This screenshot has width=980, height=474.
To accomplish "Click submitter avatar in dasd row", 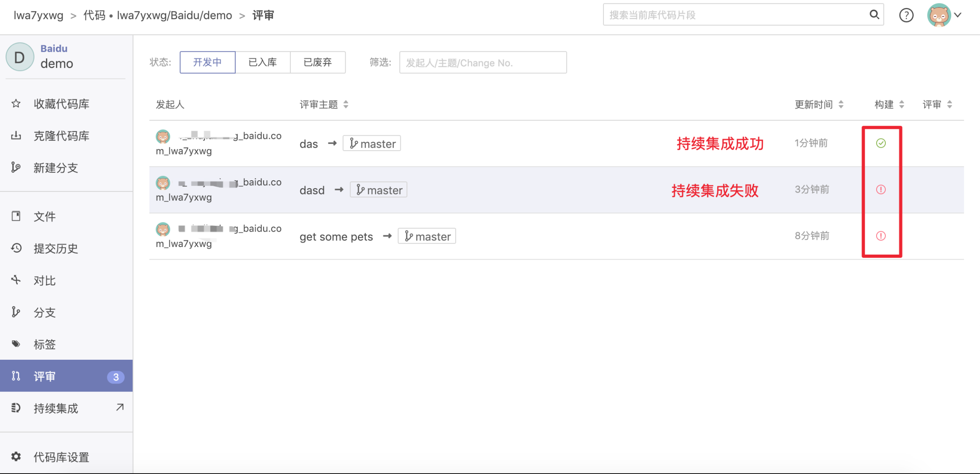I will (x=163, y=183).
